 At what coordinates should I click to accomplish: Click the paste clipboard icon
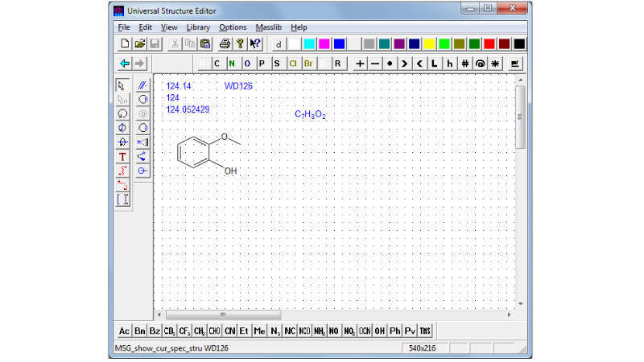pyautogui.click(x=205, y=43)
